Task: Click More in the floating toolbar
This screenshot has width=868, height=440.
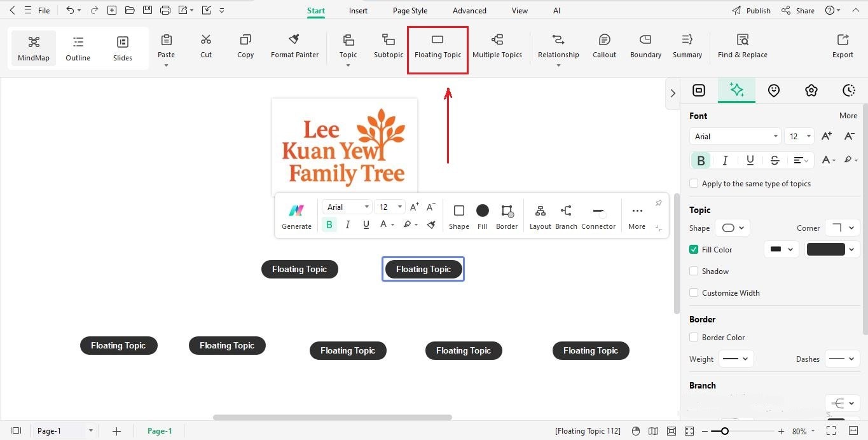Action: (x=637, y=216)
